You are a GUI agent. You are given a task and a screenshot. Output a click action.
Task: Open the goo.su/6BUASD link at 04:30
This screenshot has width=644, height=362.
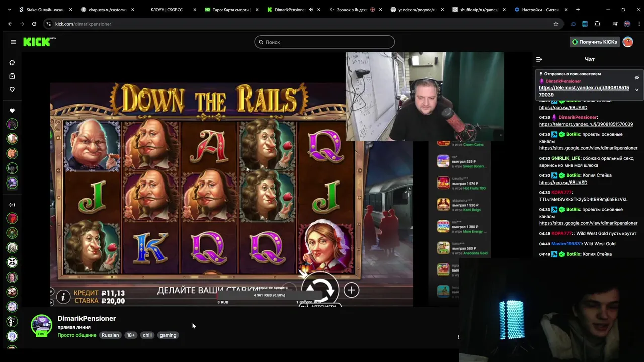(x=563, y=183)
